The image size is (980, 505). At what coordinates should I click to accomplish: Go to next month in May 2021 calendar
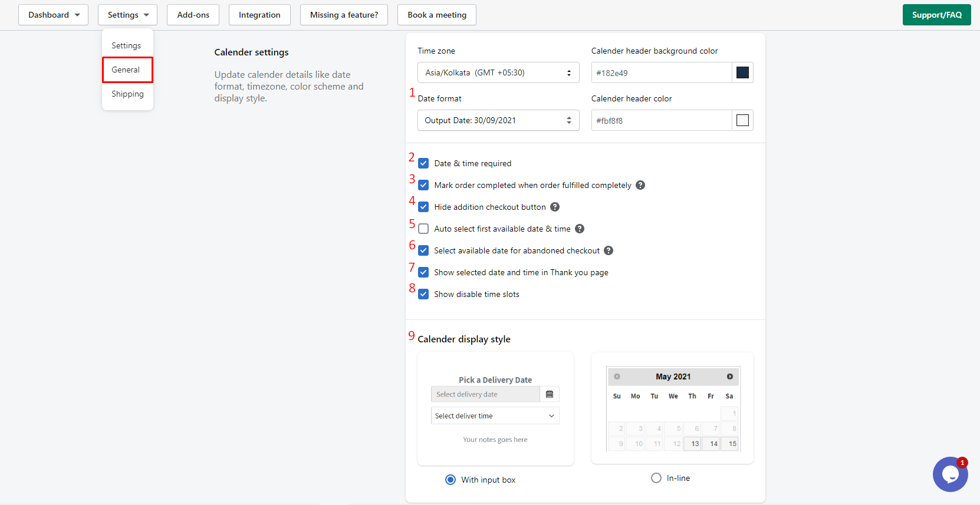tap(730, 377)
